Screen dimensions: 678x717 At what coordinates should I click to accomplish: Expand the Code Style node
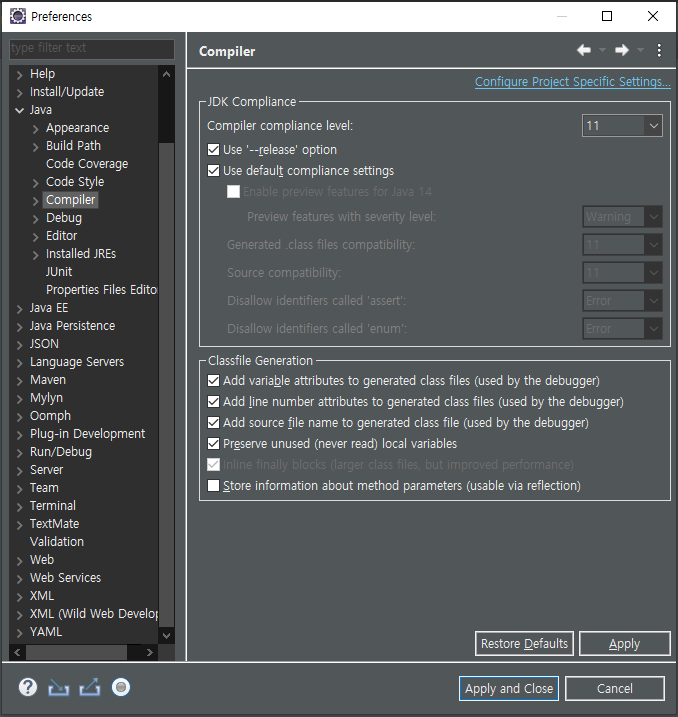[x=36, y=183]
